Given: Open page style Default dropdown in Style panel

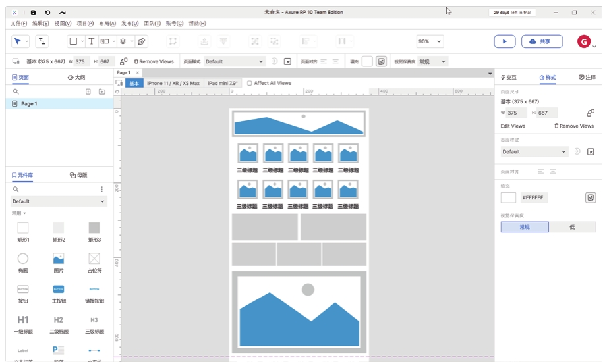Looking at the screenshot, I should pos(534,152).
